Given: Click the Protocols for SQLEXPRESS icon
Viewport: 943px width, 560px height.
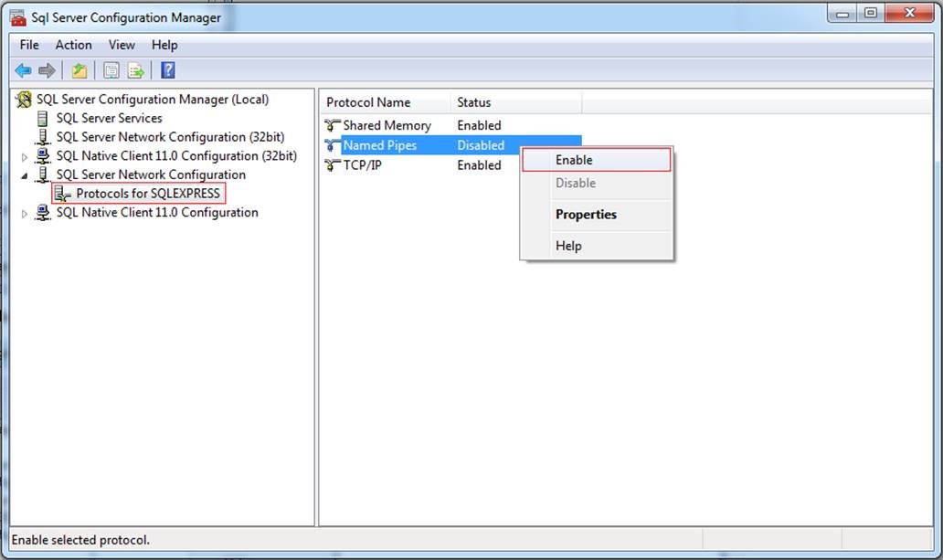Looking at the screenshot, I should point(62,194).
